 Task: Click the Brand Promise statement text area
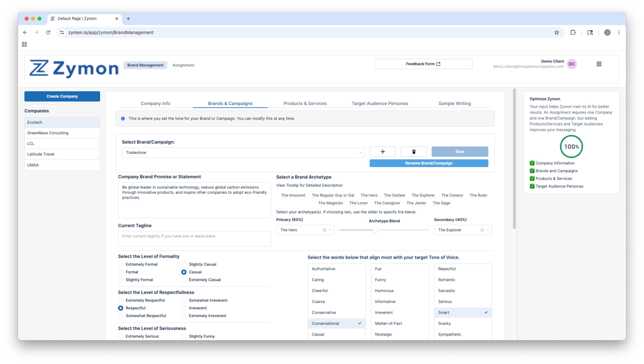tap(194, 200)
